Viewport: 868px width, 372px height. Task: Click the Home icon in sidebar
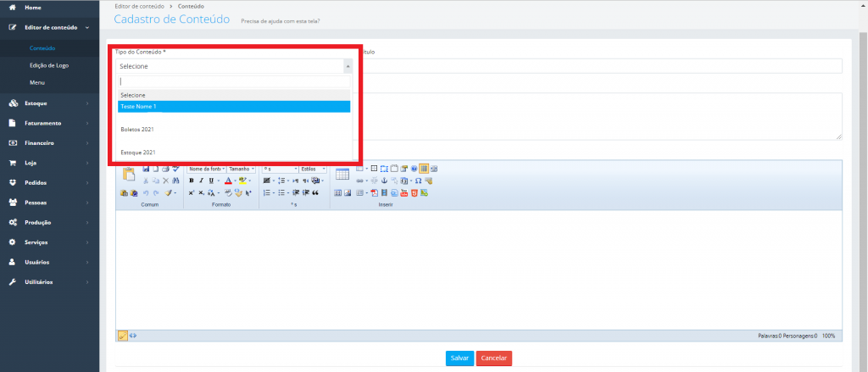(13, 8)
